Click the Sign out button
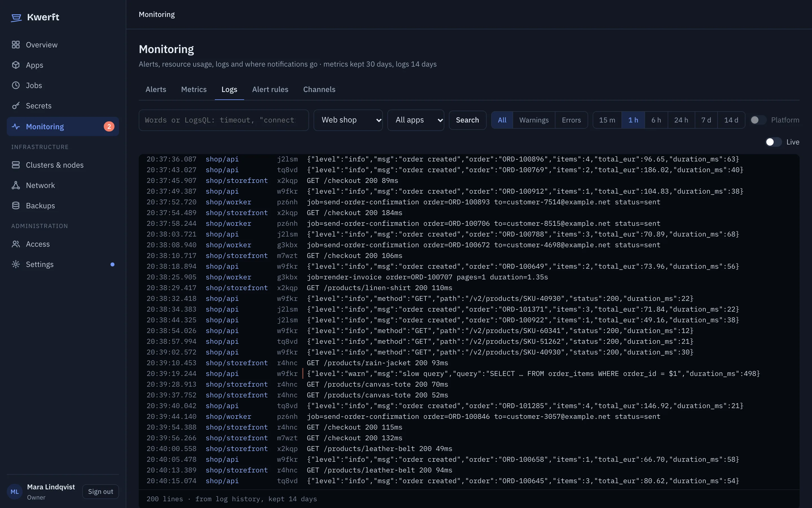 click(100, 492)
